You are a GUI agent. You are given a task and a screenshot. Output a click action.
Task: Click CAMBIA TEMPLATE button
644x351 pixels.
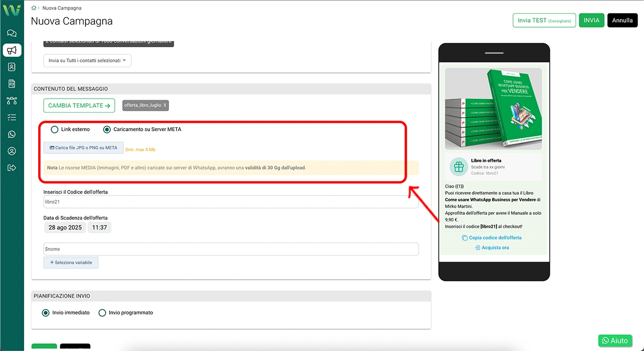(79, 106)
